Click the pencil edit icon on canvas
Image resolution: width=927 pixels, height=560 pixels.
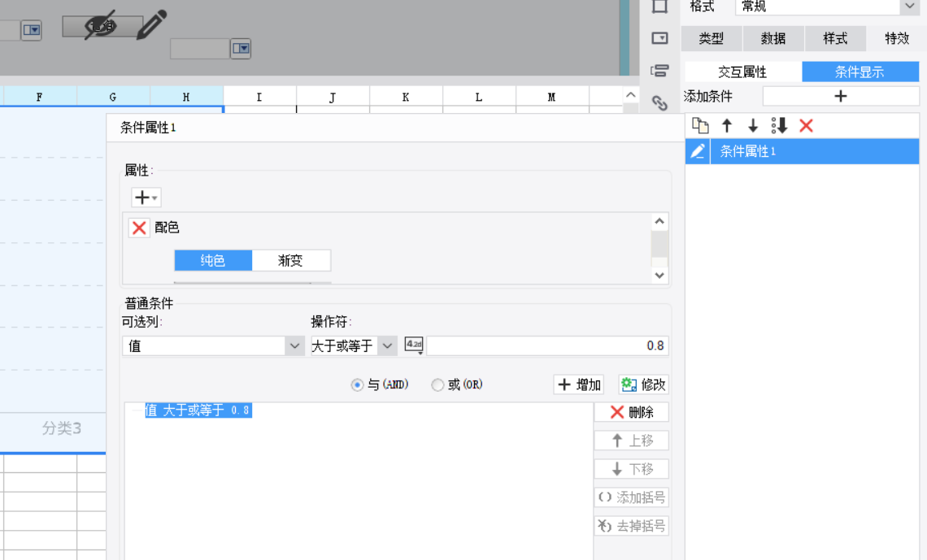[151, 24]
